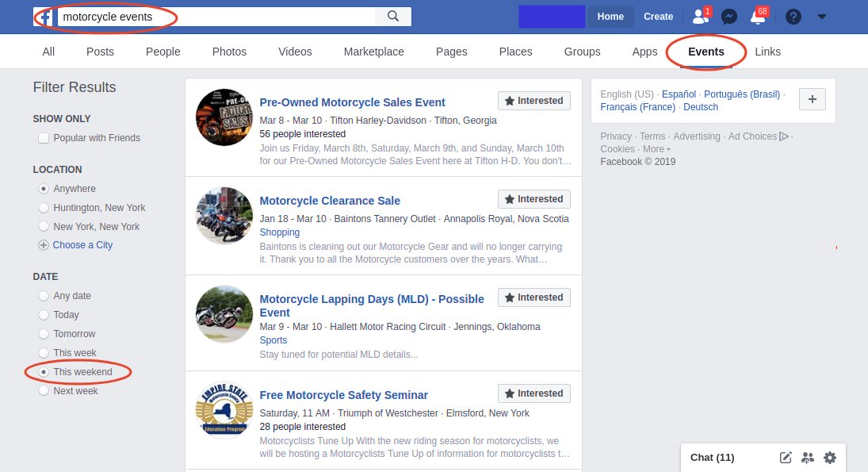Click the Create button
The height and width of the screenshot is (472, 868).
coord(658,17)
